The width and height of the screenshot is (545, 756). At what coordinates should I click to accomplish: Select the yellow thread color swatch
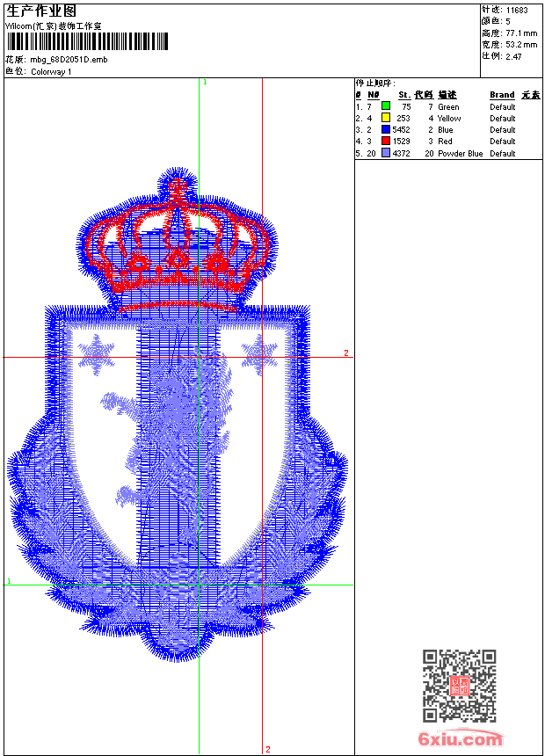pyautogui.click(x=386, y=118)
